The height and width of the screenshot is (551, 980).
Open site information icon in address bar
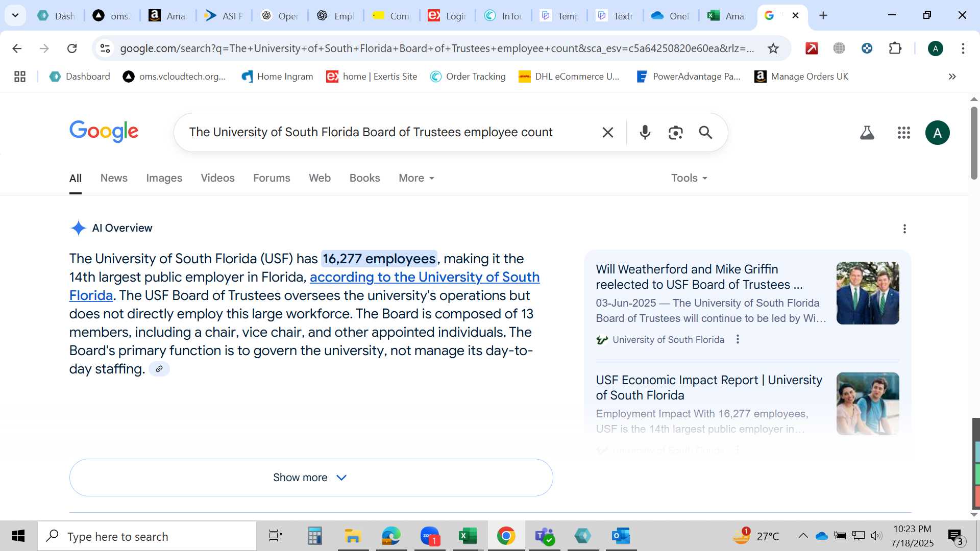click(x=105, y=48)
